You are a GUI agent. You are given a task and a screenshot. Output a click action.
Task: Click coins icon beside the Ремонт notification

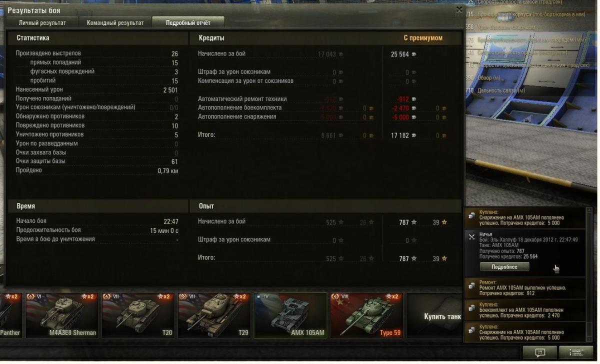pos(471,285)
